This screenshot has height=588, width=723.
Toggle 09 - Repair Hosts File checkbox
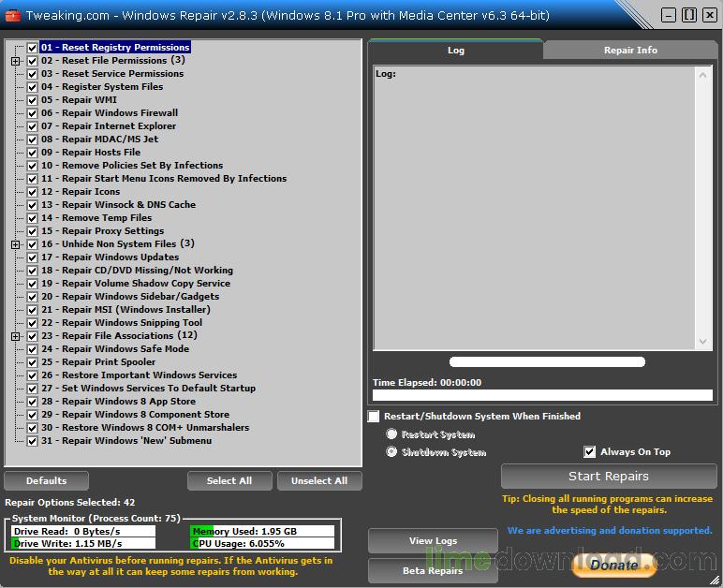(x=32, y=153)
